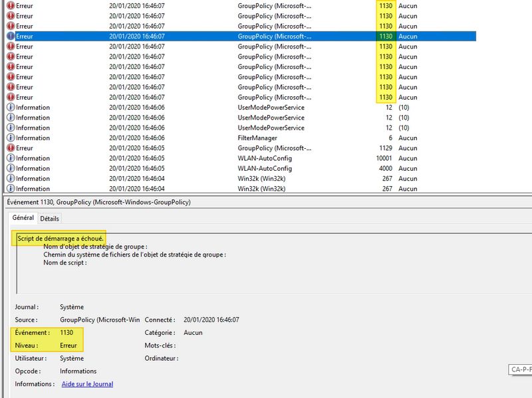Open the Aide sur le Journal link
The width and height of the screenshot is (532, 398).
point(87,384)
